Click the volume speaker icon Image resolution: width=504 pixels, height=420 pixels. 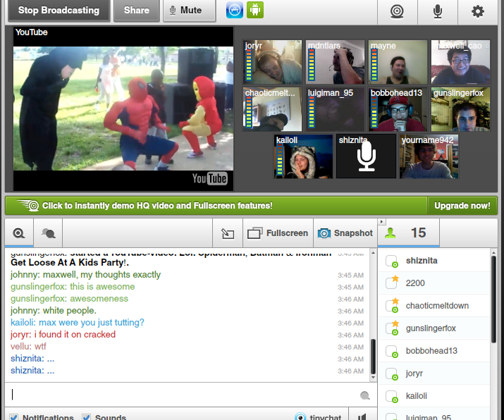(x=362, y=416)
